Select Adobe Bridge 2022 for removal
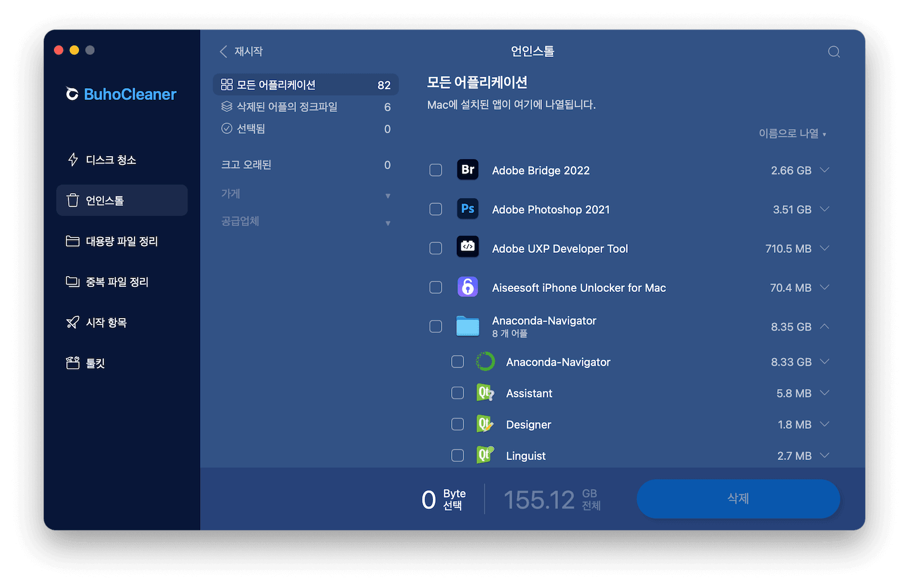Image resolution: width=909 pixels, height=588 pixels. coord(435,170)
